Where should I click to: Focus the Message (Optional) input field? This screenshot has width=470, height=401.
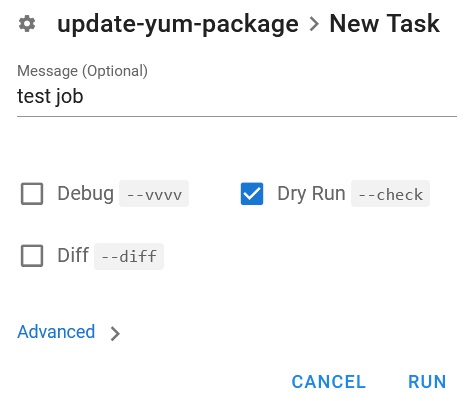pyautogui.click(x=237, y=97)
